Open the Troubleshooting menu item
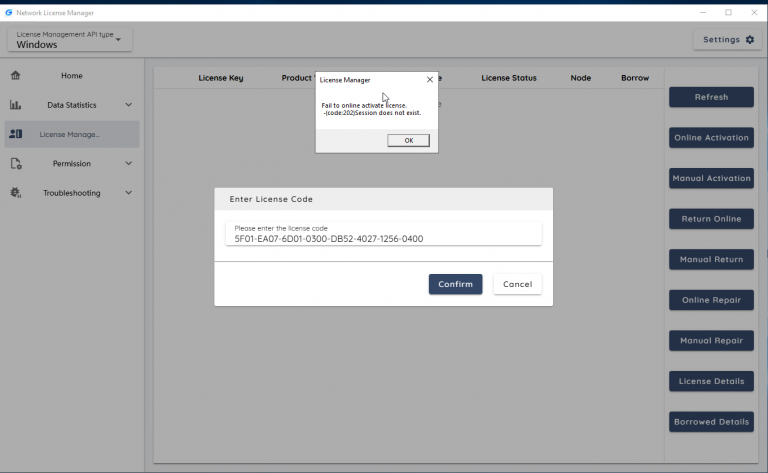 pyautogui.click(x=72, y=193)
